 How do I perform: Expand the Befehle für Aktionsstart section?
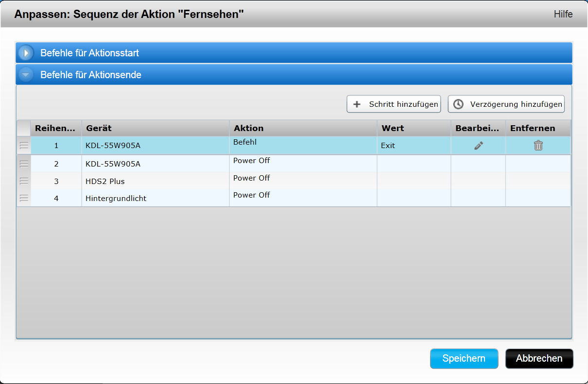(x=26, y=53)
